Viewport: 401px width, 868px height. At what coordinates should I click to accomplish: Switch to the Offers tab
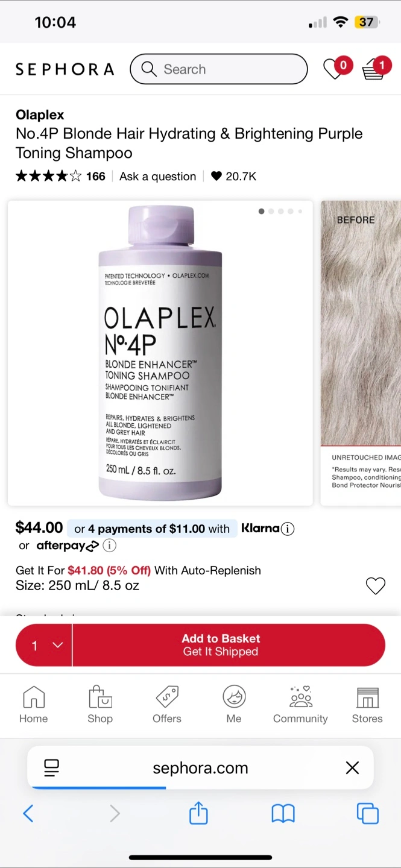pyautogui.click(x=167, y=705)
